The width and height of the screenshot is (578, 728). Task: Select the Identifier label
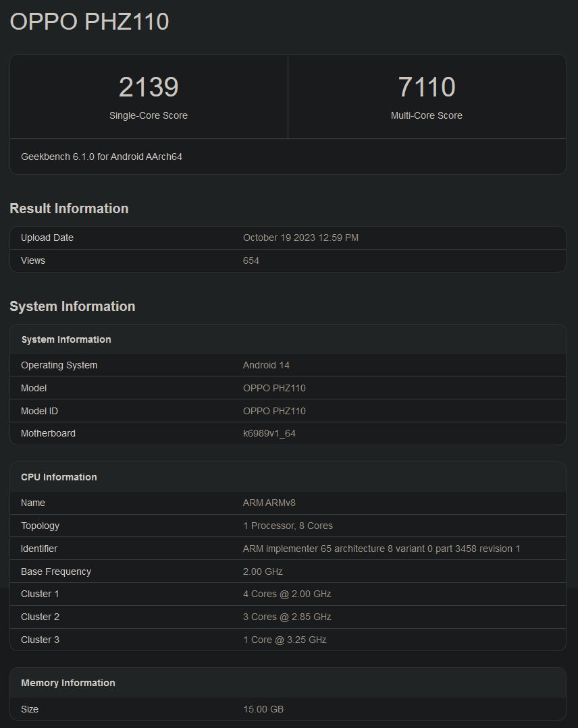tap(39, 549)
